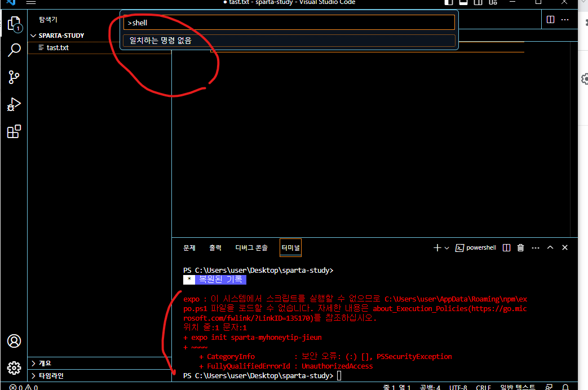588x390 pixels.
Task: Toggle the secondary side bar layout
Action: (x=478, y=2)
